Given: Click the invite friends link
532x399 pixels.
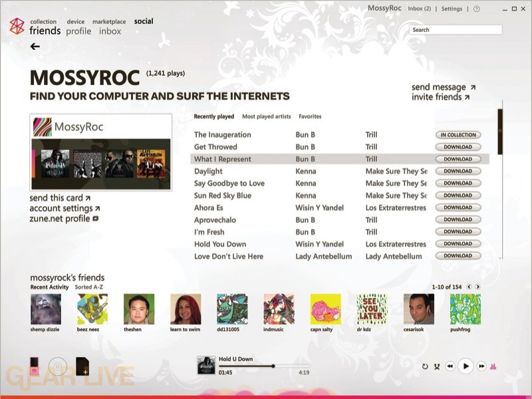Looking at the screenshot, I should (440, 97).
